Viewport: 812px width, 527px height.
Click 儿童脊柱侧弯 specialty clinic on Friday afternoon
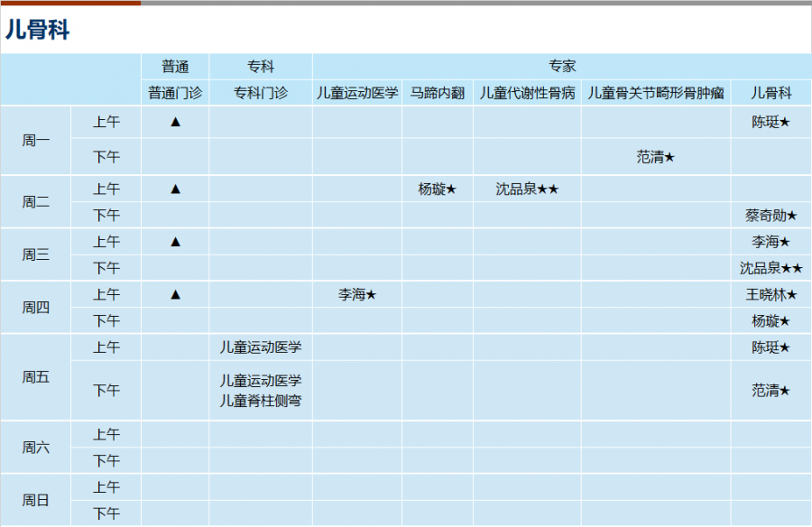coord(261,401)
